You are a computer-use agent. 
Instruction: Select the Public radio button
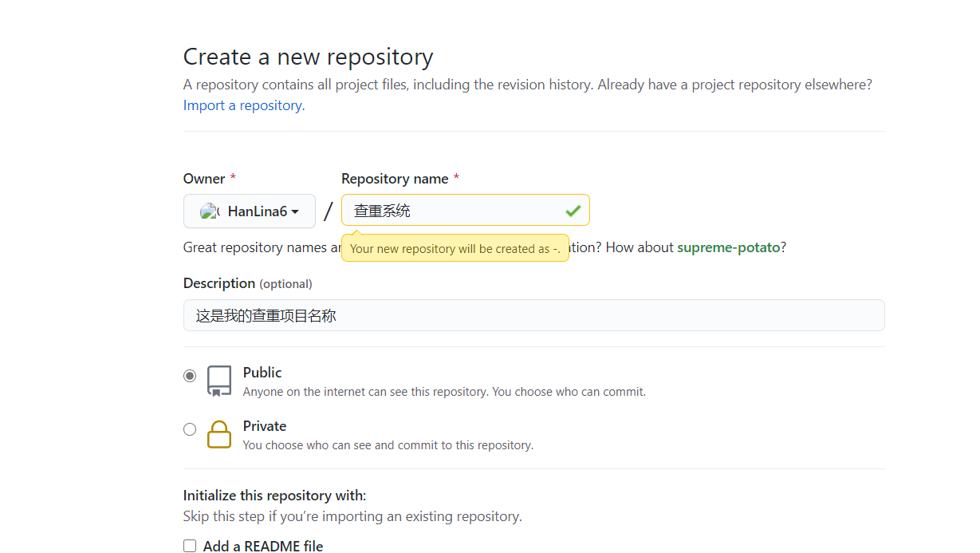coord(190,376)
